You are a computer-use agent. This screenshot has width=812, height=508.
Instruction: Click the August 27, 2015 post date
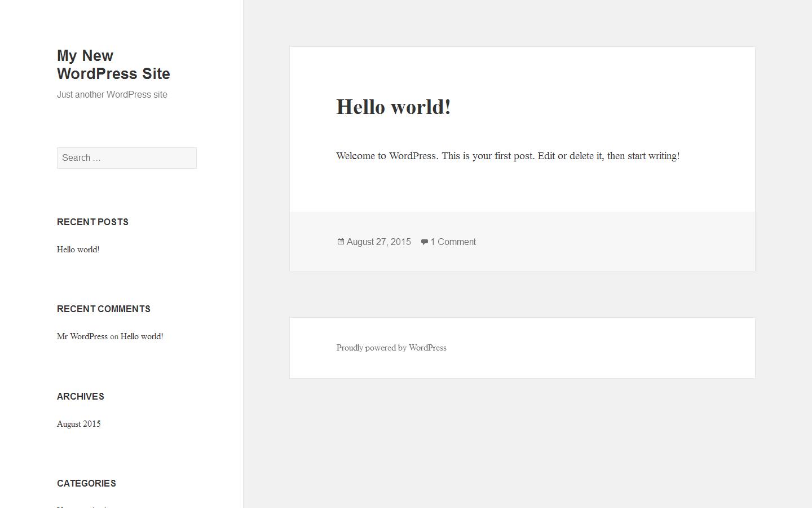pyautogui.click(x=378, y=242)
